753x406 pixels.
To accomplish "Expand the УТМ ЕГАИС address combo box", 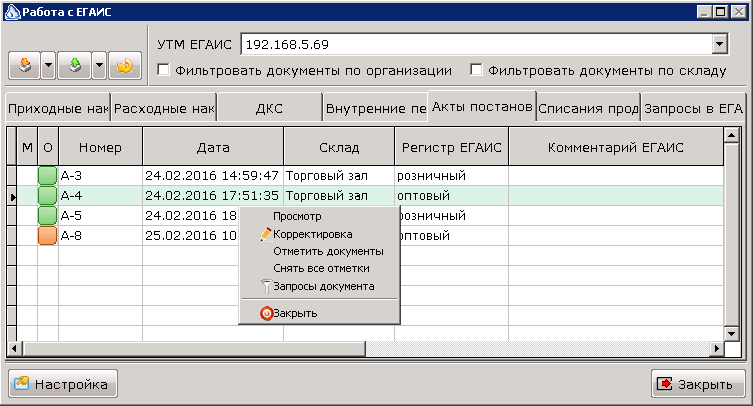I will click(x=719, y=44).
